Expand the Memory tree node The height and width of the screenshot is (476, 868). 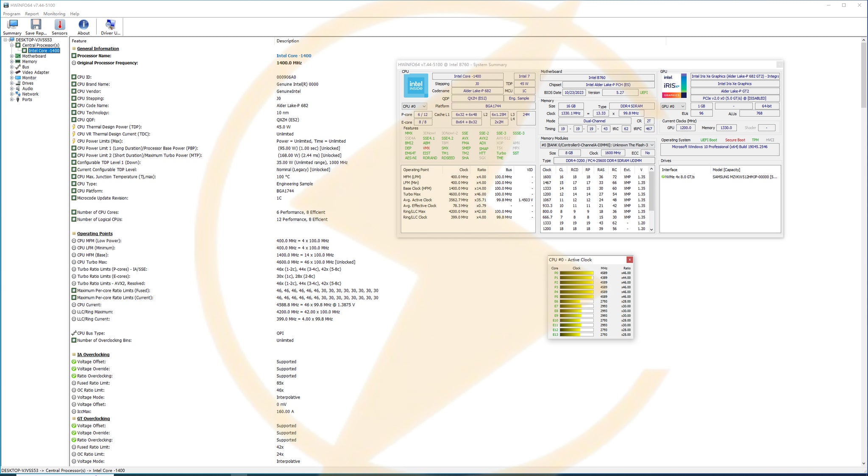12,62
